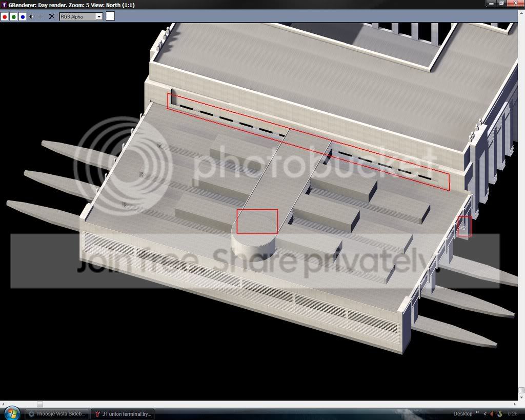Toggle the green channel button
This screenshot has width=525, height=420.
point(14,16)
